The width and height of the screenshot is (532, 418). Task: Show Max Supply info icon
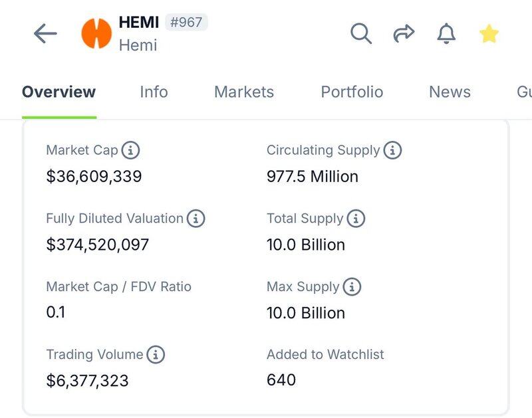click(x=352, y=286)
